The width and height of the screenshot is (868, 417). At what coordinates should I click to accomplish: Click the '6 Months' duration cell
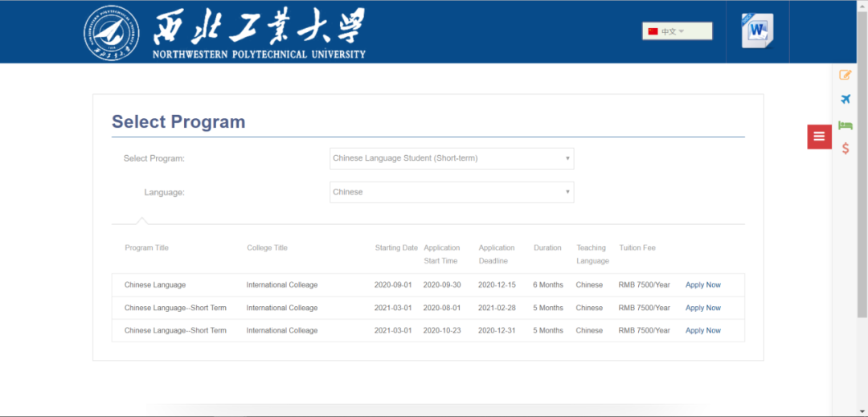[x=548, y=284]
